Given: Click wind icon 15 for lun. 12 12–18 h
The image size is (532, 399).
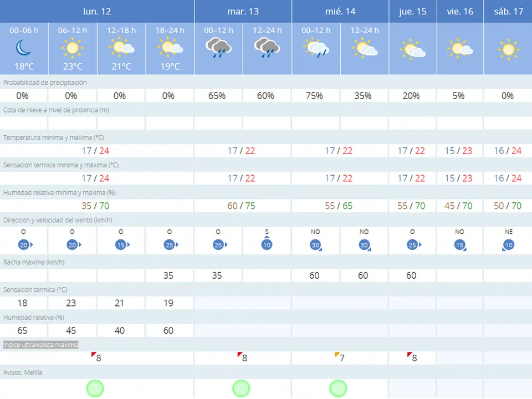Looking at the screenshot, I should pos(122,244).
